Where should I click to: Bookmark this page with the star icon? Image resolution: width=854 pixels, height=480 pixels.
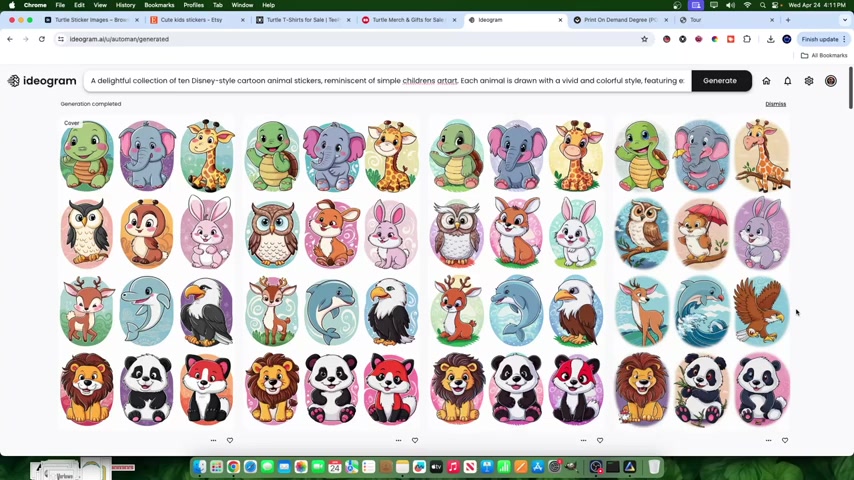tap(644, 39)
